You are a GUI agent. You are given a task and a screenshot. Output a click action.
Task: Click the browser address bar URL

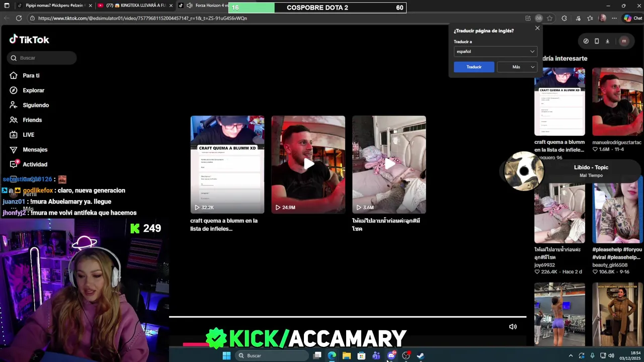(x=142, y=18)
